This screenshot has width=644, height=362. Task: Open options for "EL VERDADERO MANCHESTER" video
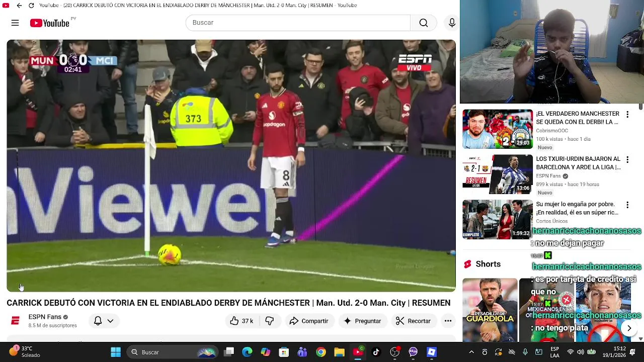627,115
